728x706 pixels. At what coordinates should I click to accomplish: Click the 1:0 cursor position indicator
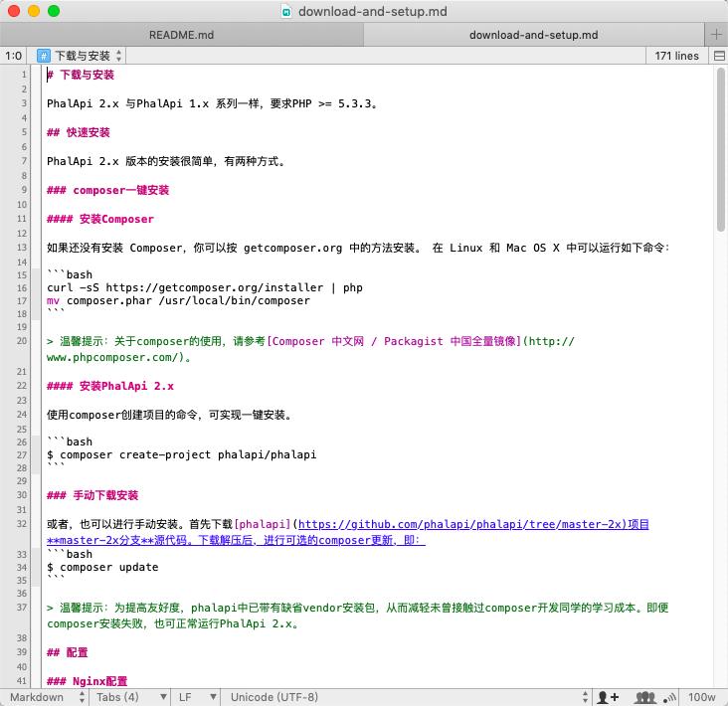[x=14, y=56]
